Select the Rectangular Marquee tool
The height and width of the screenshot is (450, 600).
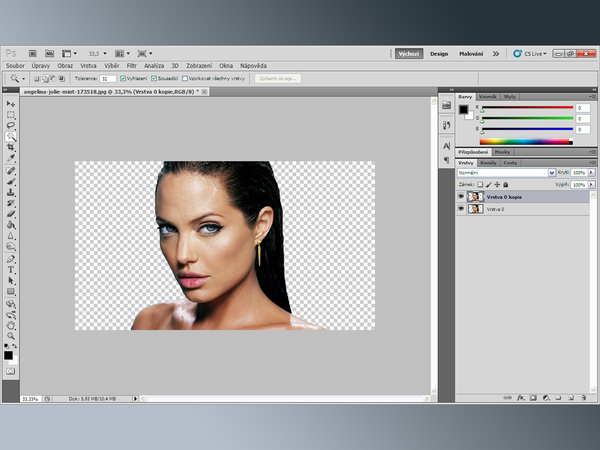click(x=11, y=115)
